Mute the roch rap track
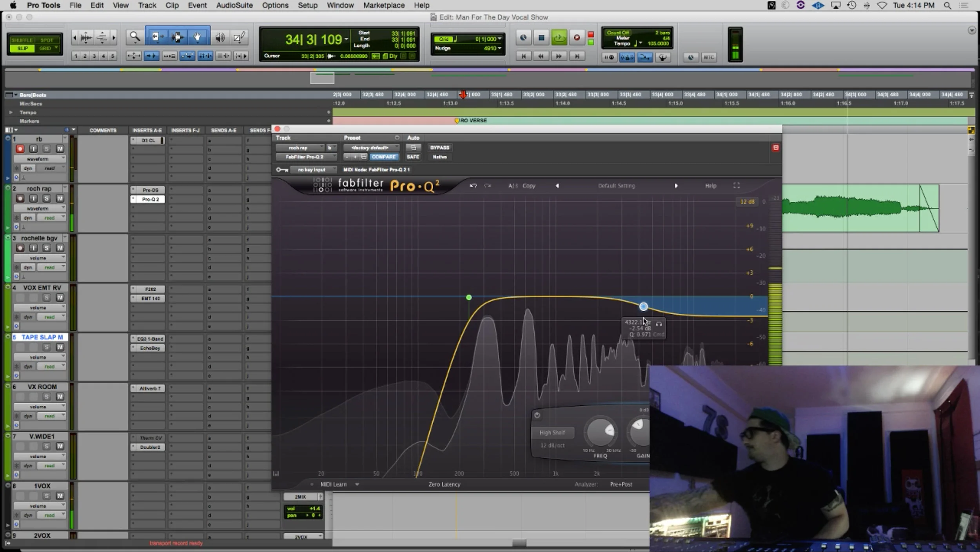Viewport: 980px width, 552px height. coord(60,199)
